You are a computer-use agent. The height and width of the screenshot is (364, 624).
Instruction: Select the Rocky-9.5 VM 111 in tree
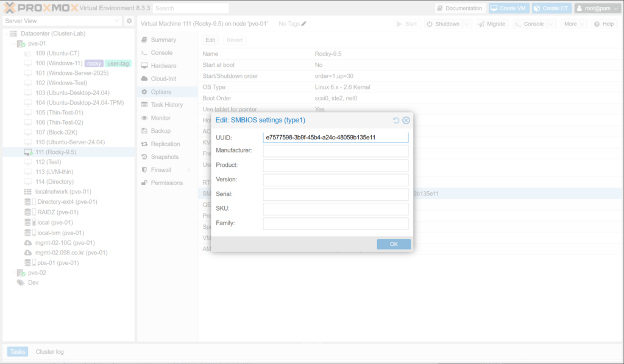coord(55,152)
